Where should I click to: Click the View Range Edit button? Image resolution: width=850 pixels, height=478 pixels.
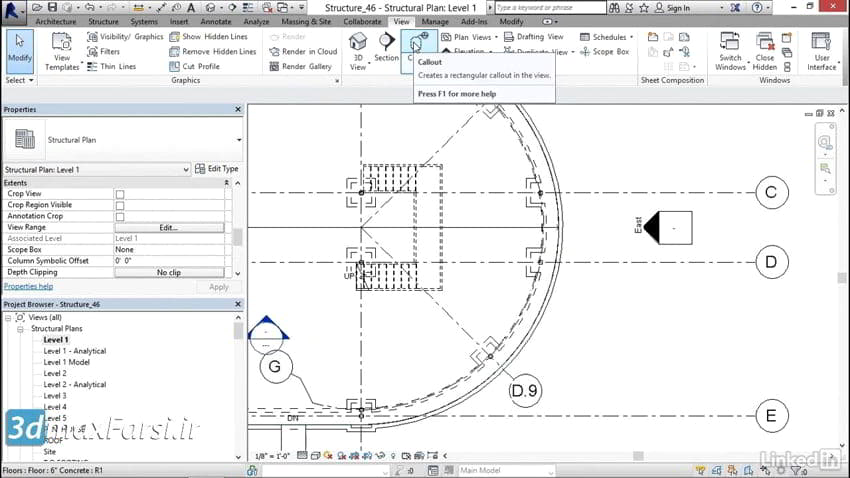click(168, 228)
